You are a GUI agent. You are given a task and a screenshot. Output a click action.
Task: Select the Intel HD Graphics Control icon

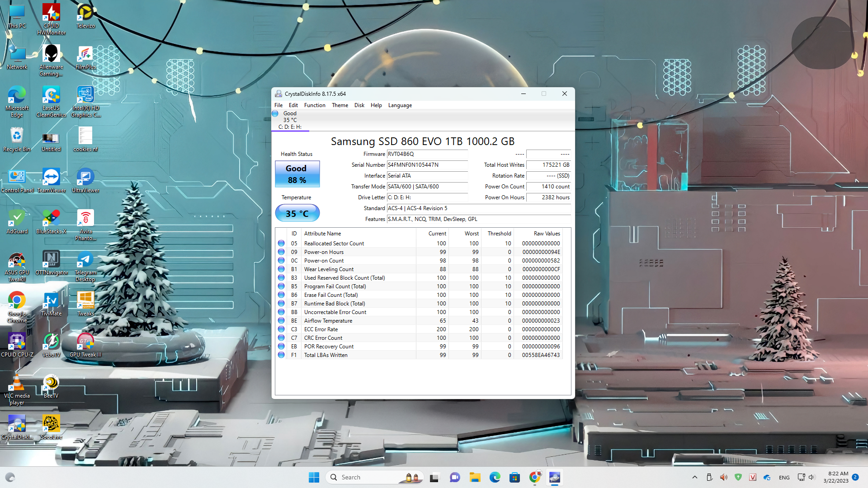pyautogui.click(x=85, y=102)
